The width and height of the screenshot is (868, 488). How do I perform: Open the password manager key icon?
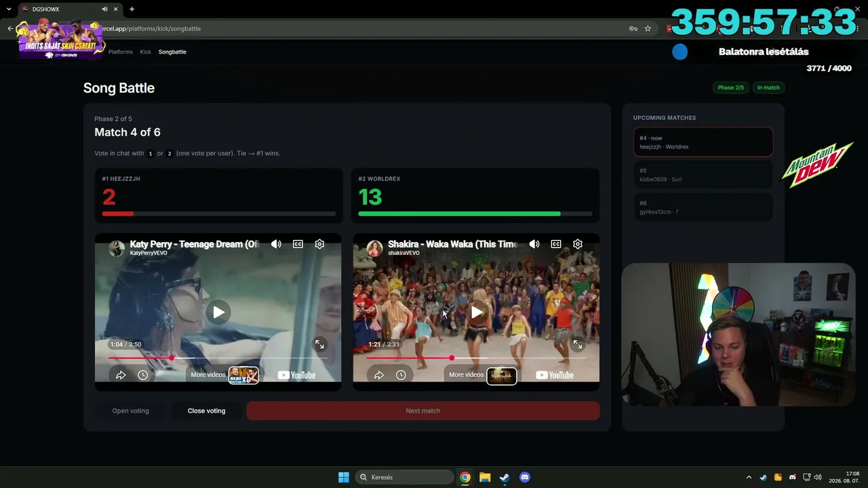(633, 28)
